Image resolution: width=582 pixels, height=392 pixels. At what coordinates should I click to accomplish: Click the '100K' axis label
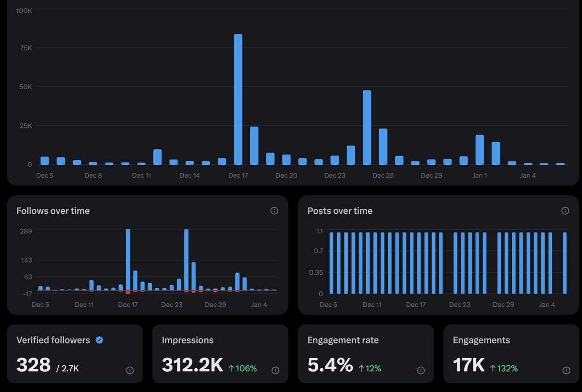[x=24, y=10]
